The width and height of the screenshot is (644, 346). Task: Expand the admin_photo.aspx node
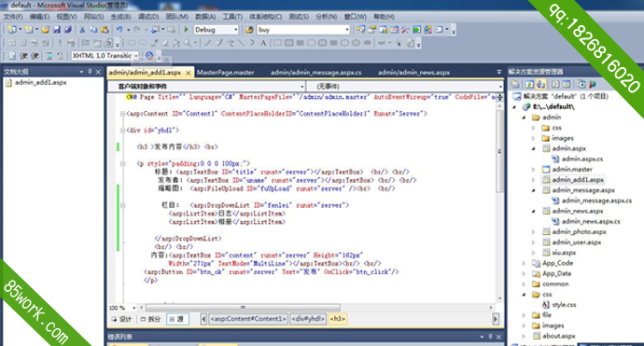click(534, 232)
